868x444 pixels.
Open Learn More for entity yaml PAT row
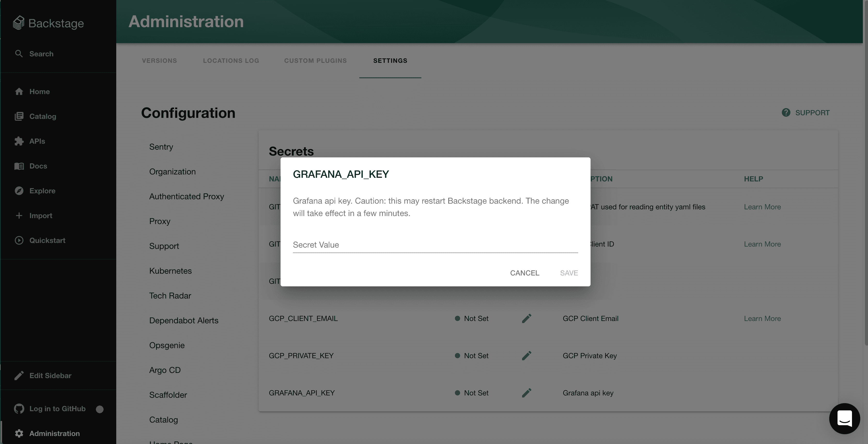pyautogui.click(x=762, y=207)
